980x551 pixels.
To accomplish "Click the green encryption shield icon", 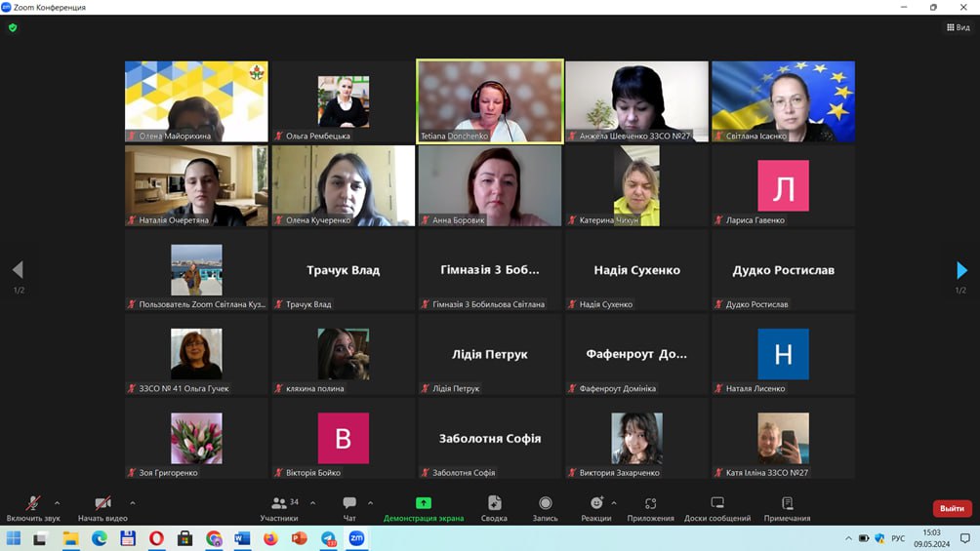I will (13, 27).
